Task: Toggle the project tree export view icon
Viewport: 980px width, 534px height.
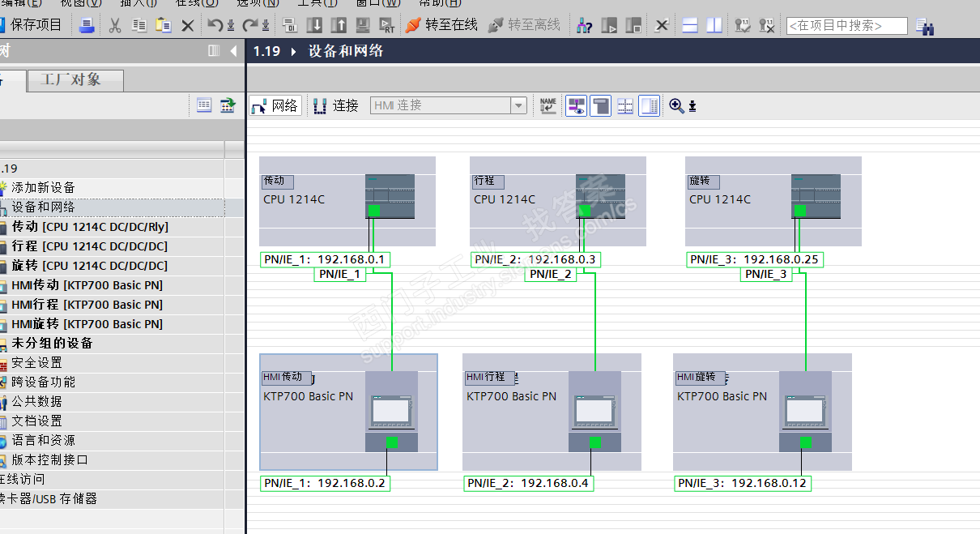Action: click(x=228, y=105)
